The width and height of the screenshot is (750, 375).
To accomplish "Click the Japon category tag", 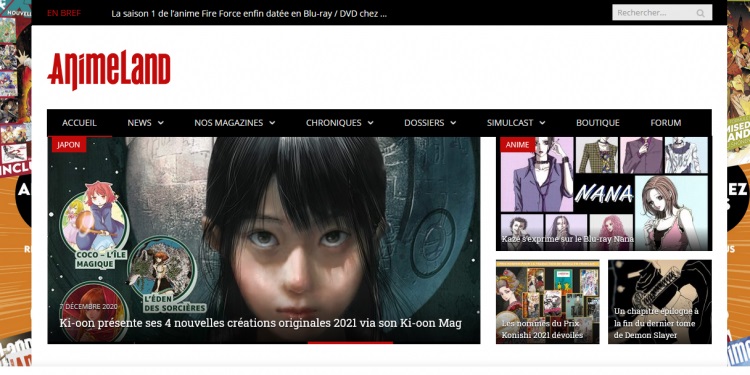I will point(68,144).
